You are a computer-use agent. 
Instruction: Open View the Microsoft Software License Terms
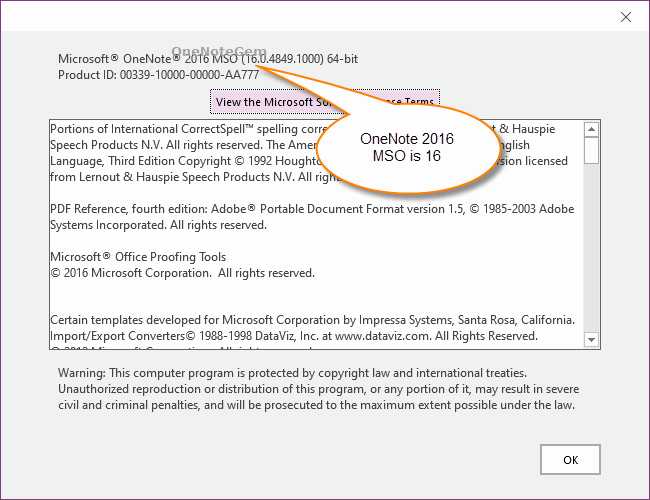tap(325, 101)
